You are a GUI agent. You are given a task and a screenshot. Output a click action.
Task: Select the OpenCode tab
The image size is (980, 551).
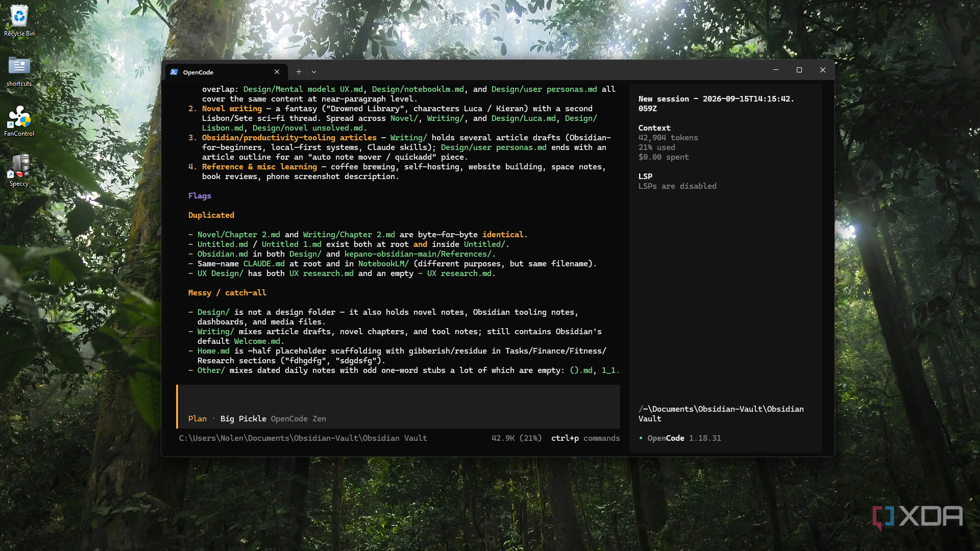tap(226, 72)
